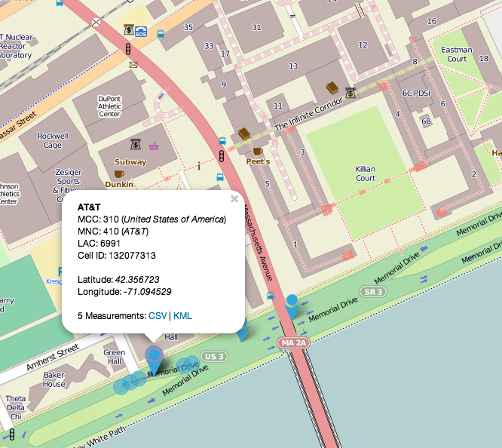Click the Green Hall label
Viewport: 502px width, 448px height.
(115, 357)
